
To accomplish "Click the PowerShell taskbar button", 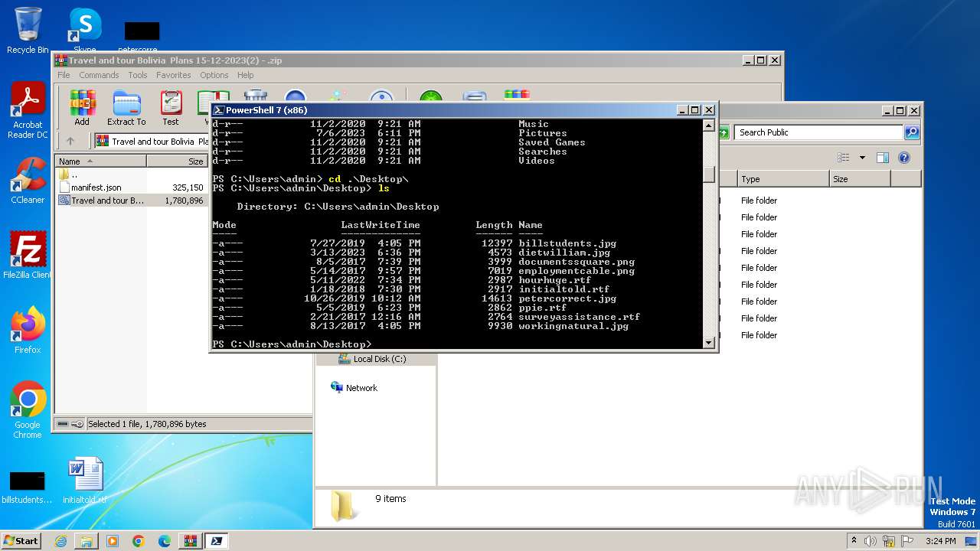I will coord(217,541).
